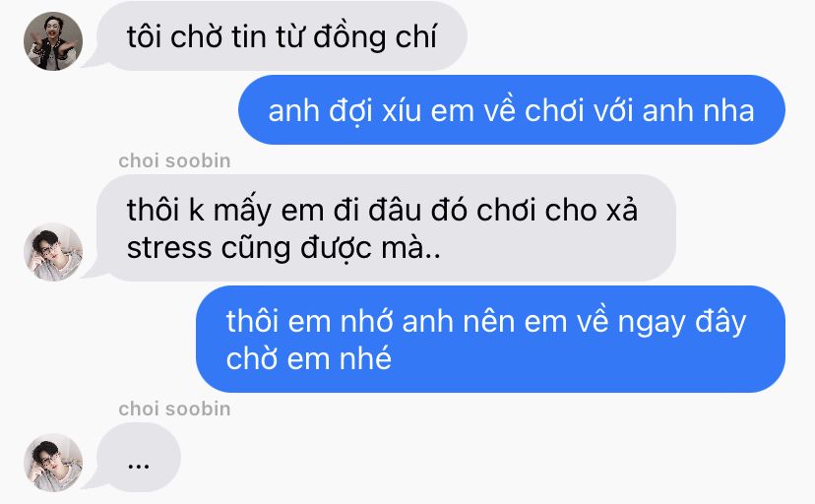Open the avatar beside 'tôi chờ tin từ đồng chí'
This screenshot has height=504, width=815.
[x=53, y=41]
